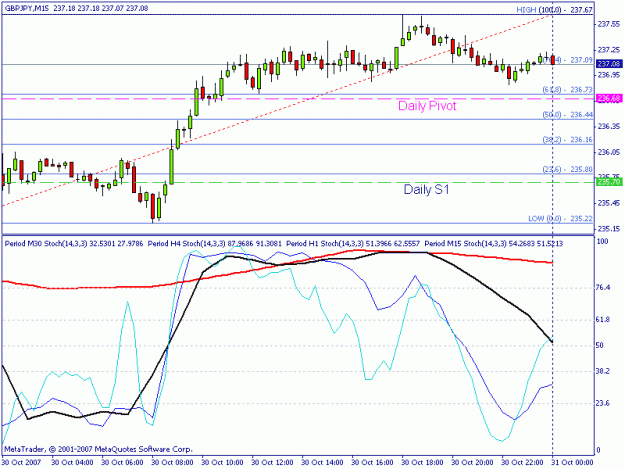Click the 30 Oct 2007 time label

coord(22,463)
